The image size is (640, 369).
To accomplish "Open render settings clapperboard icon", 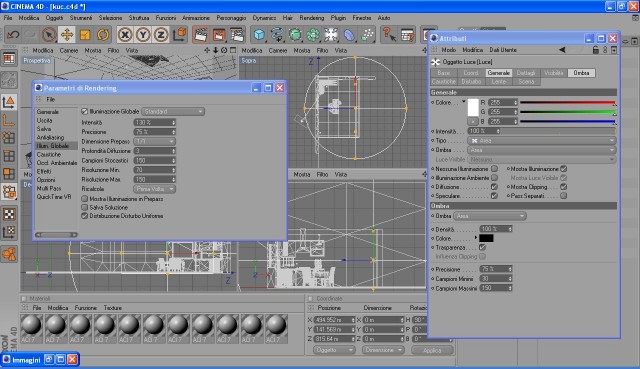I will pyautogui.click(x=237, y=35).
